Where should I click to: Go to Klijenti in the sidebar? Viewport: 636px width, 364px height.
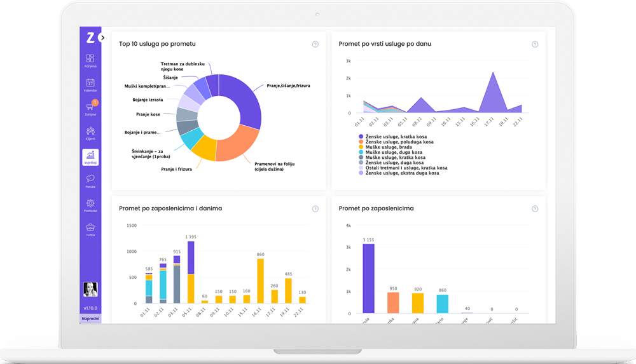(90, 133)
